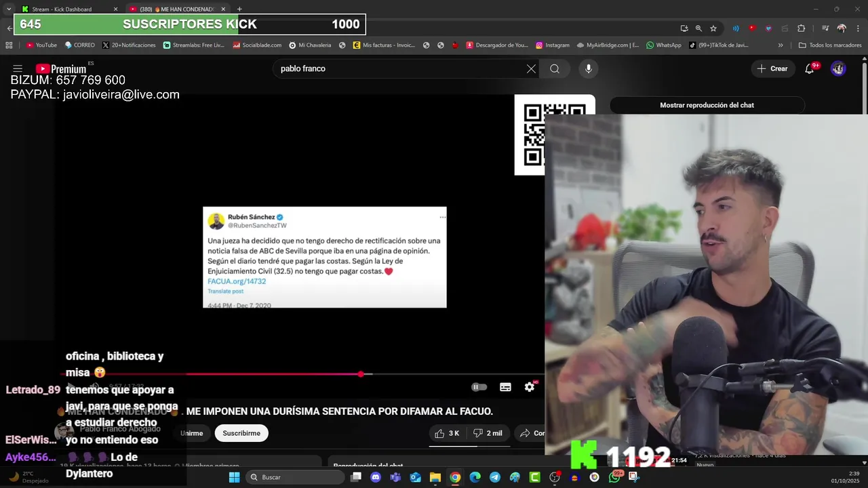Like the video with thumbs up
The image size is (868, 488).
click(x=447, y=433)
